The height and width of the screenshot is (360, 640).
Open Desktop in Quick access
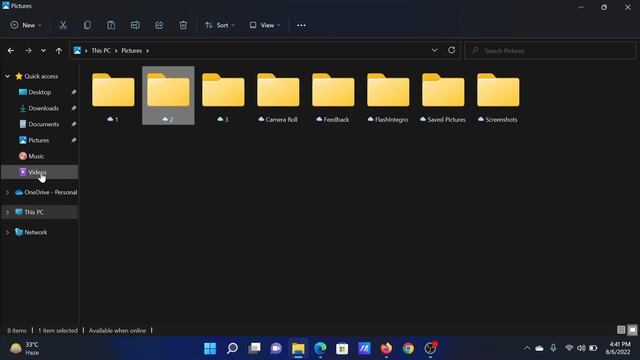click(40, 92)
